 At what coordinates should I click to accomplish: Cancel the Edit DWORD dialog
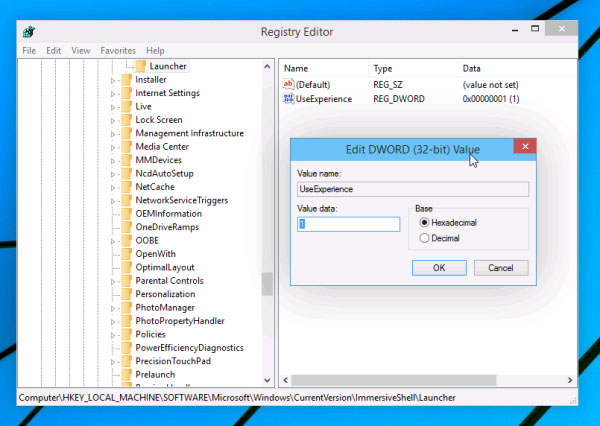click(x=501, y=268)
